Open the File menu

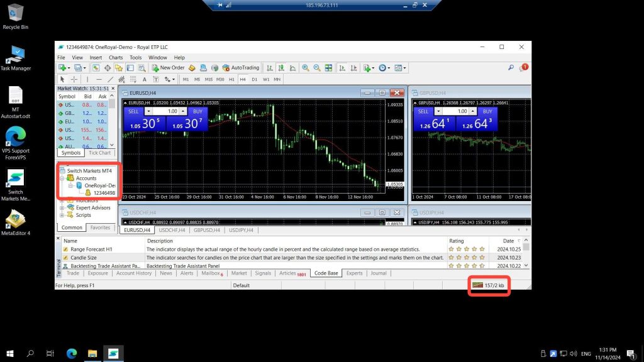(61, 57)
